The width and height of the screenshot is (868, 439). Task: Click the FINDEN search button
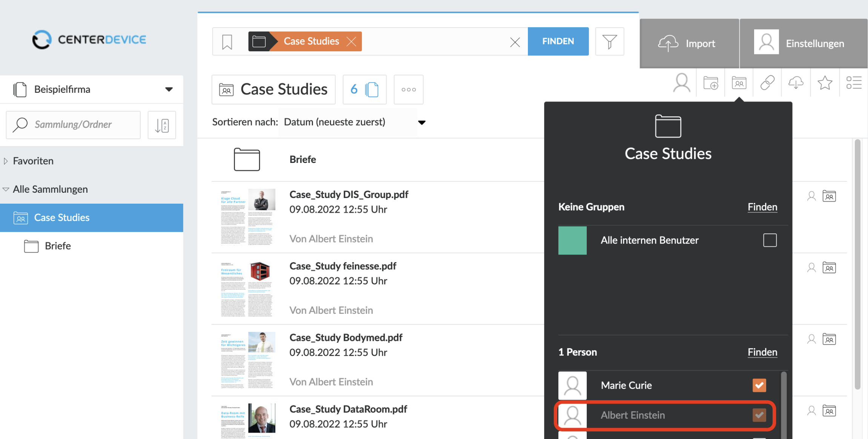point(558,41)
